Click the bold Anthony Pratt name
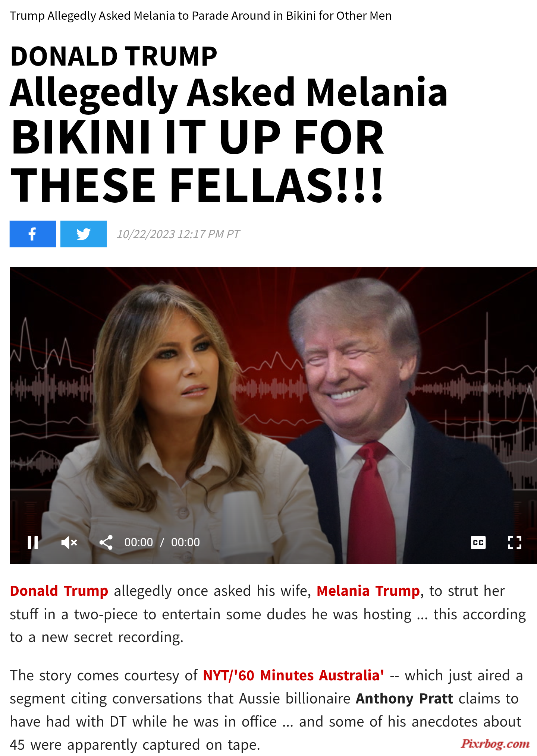537x756 pixels. point(404,699)
